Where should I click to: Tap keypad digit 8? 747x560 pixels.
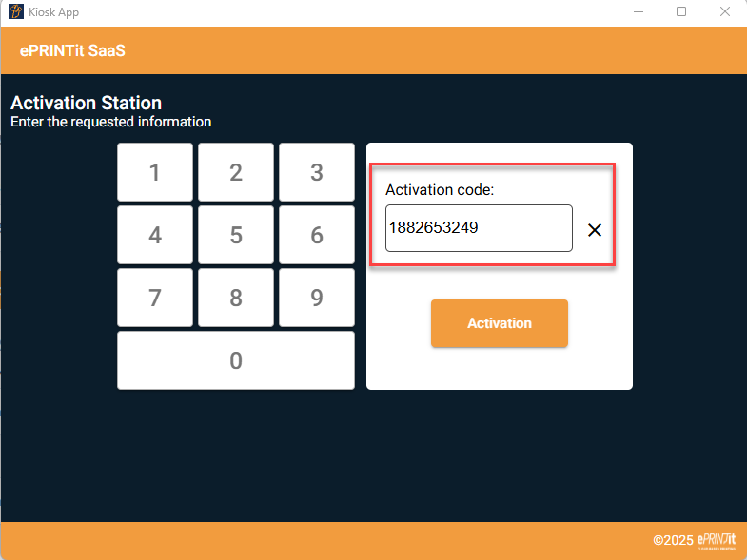point(236,298)
